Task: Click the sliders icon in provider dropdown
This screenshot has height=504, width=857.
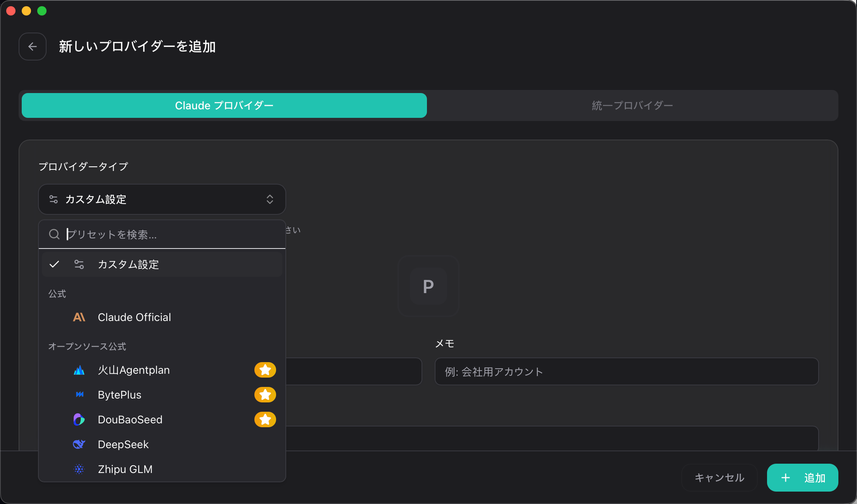Action: 54,199
